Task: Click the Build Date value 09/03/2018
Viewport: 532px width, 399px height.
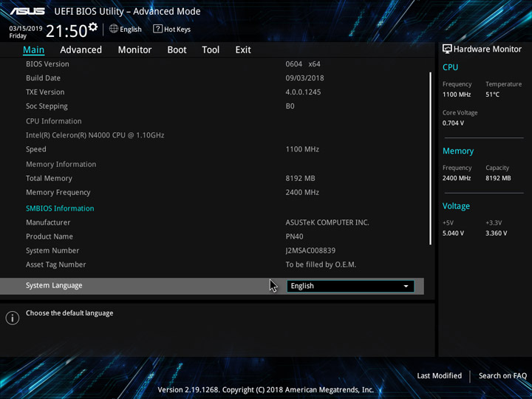Action: tap(304, 78)
